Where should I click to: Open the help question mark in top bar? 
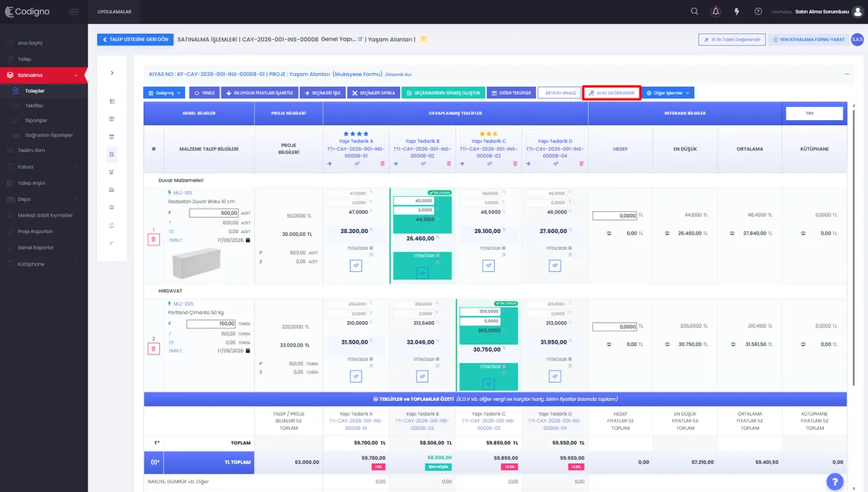[x=758, y=12]
